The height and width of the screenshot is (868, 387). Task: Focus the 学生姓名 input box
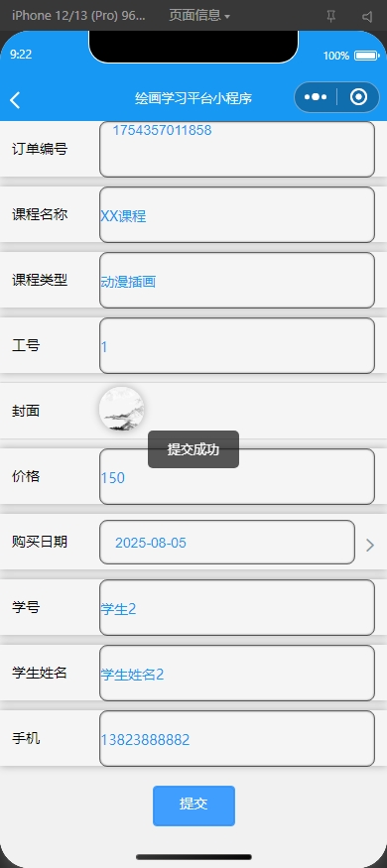point(237,674)
